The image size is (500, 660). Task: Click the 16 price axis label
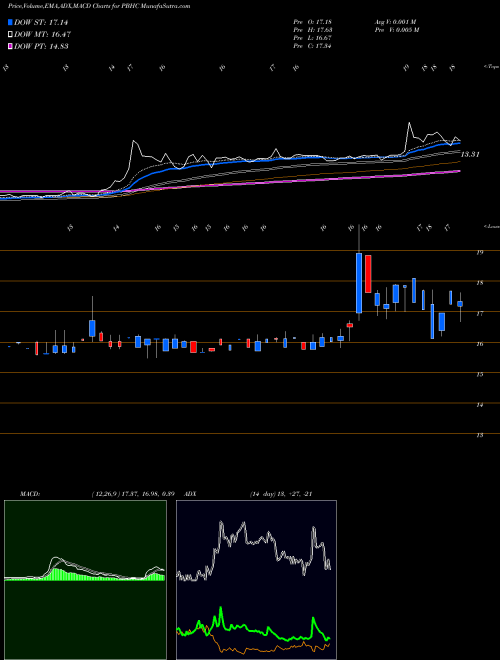479,344
